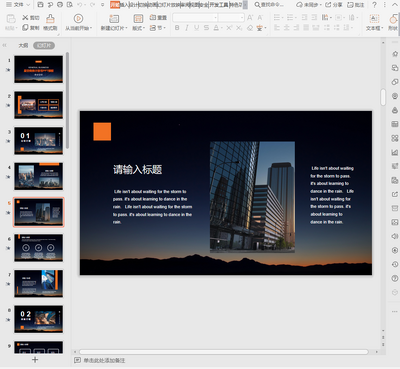The image size is (400, 369).
Task: Click the Redo arrow icon
Action: pos(92,5)
